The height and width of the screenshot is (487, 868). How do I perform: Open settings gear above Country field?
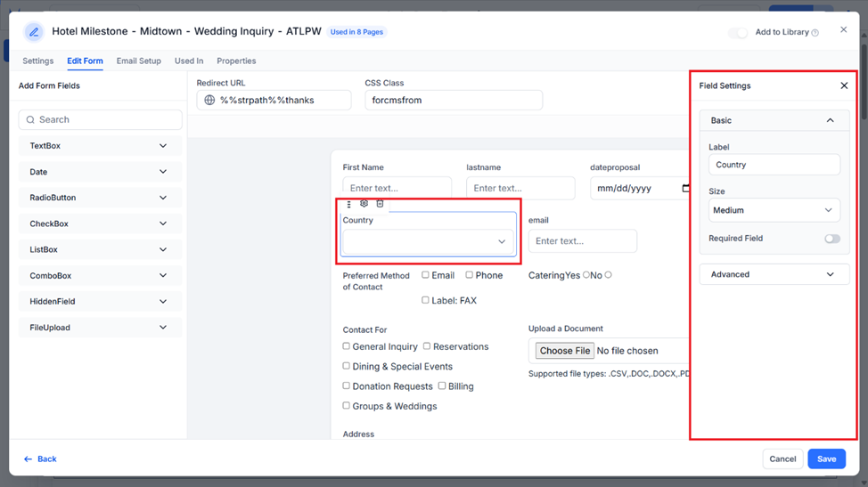pos(364,203)
